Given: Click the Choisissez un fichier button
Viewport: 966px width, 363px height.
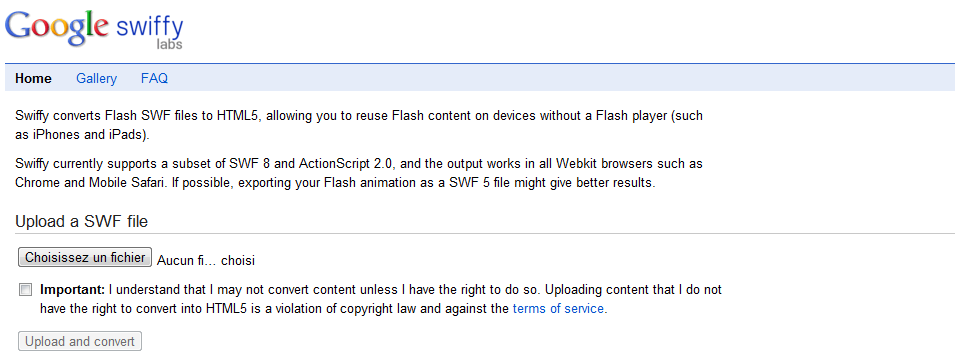Looking at the screenshot, I should [x=85, y=258].
